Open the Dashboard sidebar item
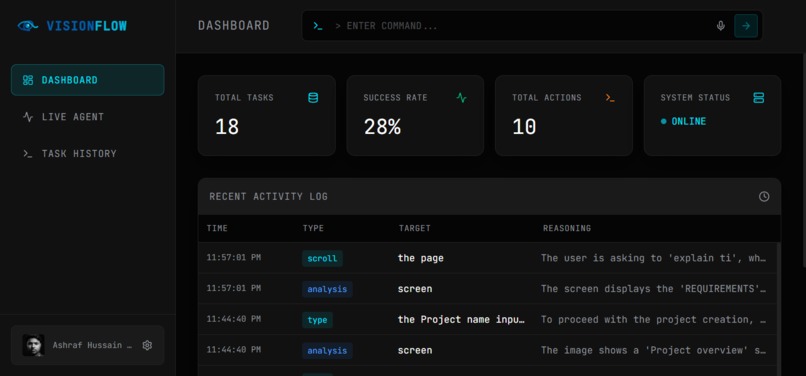This screenshot has width=806, height=376. 87,80
